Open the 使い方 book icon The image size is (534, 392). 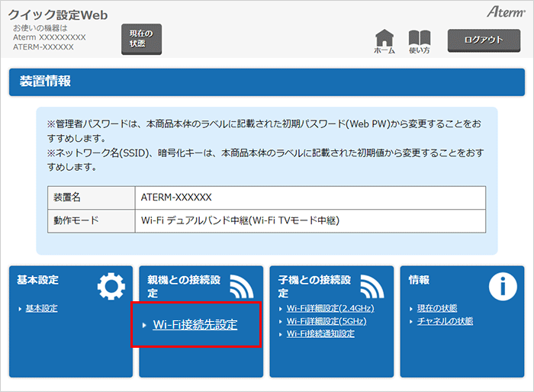pos(419,39)
